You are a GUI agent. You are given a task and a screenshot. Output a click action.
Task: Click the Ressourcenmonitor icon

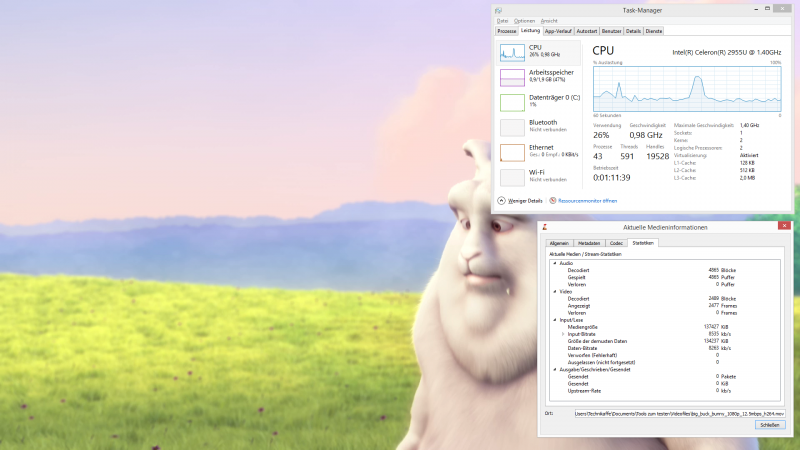tap(553, 201)
